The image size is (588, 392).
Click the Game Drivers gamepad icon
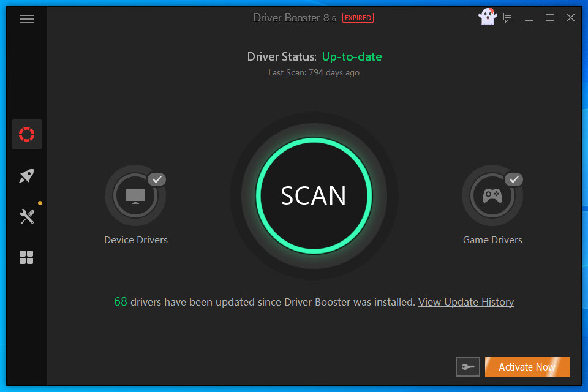pos(492,196)
